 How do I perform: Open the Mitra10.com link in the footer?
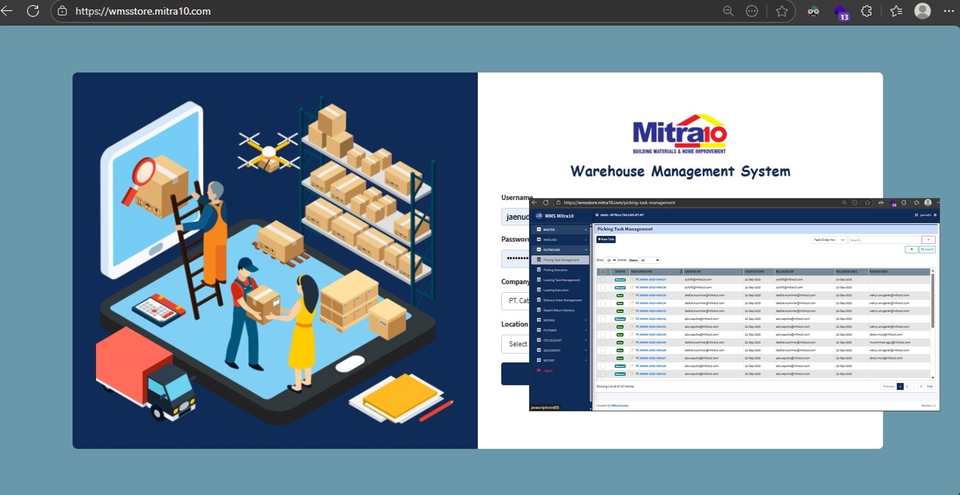pos(620,406)
